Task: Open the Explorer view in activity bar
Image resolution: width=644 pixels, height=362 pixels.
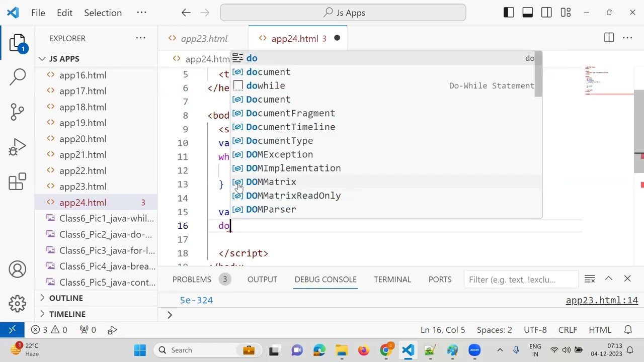Action: (x=17, y=44)
